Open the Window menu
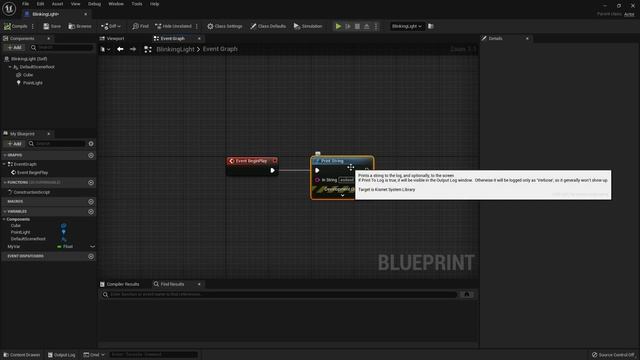This screenshot has width=640, height=360. pyautogui.click(x=116, y=4)
